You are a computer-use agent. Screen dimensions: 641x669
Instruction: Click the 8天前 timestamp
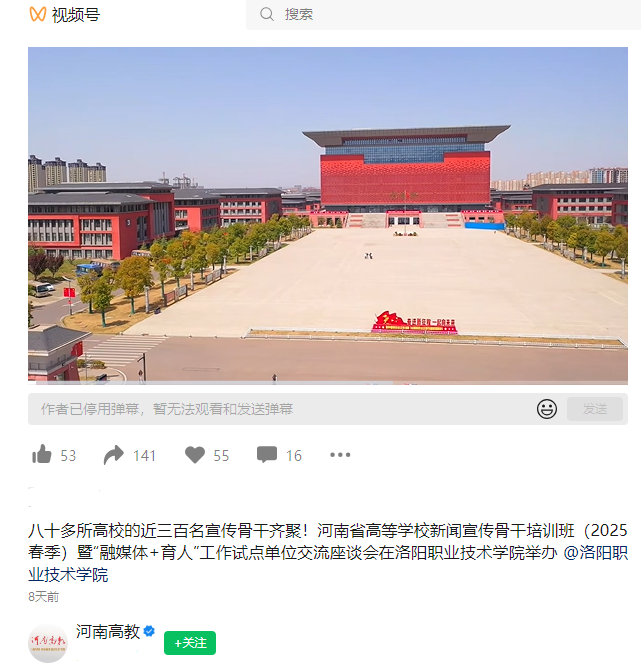(x=44, y=596)
